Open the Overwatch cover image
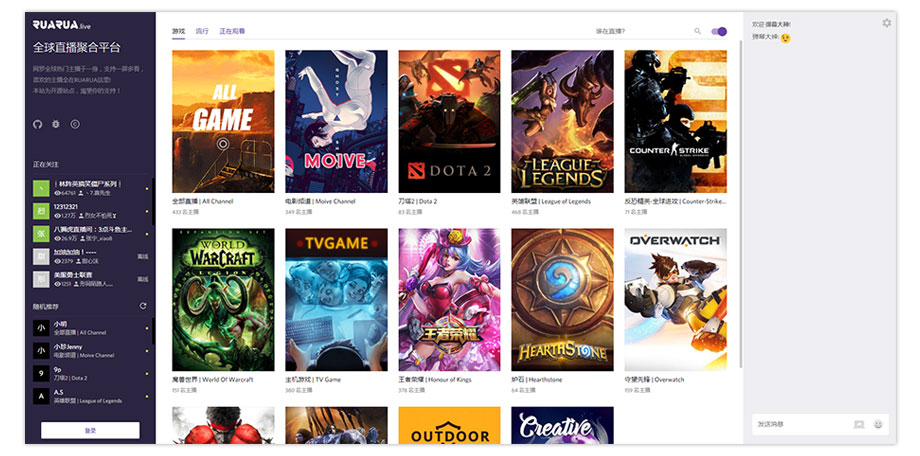This screenshot has width=920, height=456. coord(675,299)
